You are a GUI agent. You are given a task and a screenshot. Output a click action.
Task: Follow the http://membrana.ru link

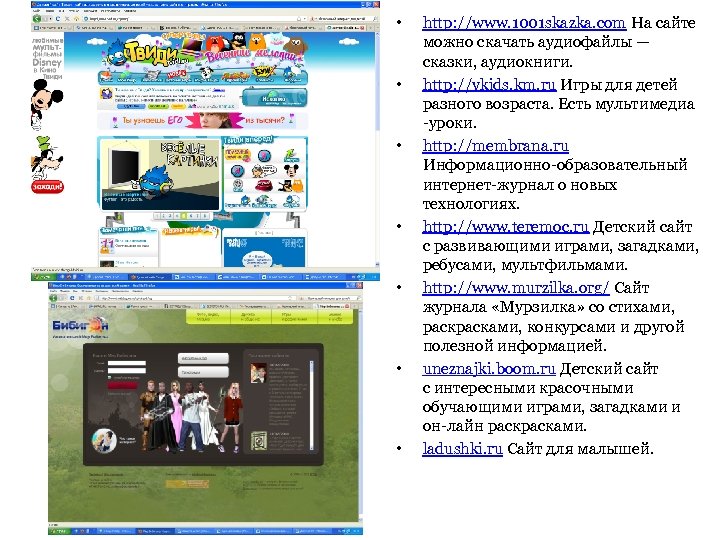[495, 146]
